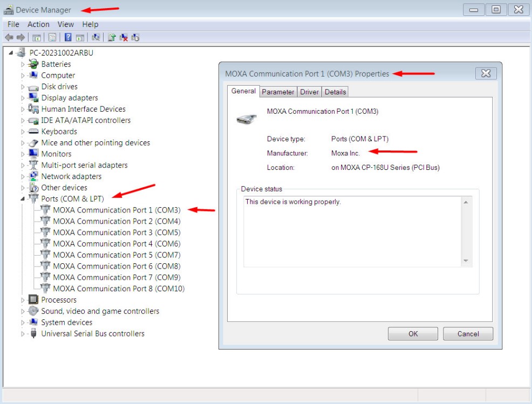Toggle the Show/Hide Action Pane toolbar icon

pos(80,37)
